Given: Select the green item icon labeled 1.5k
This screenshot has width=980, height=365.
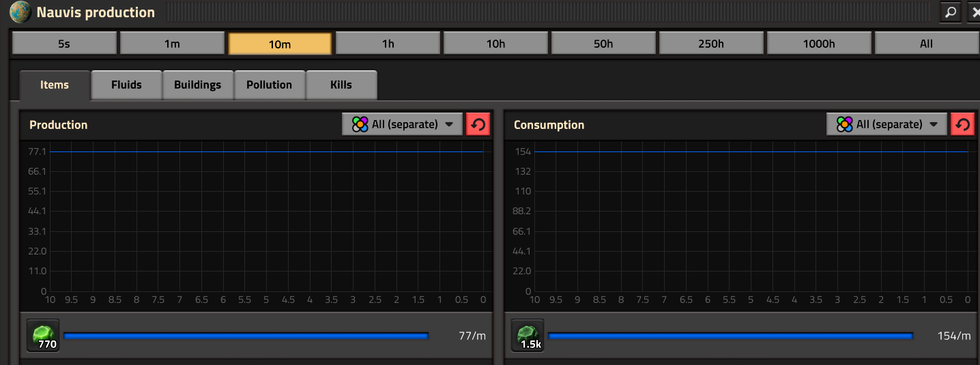Looking at the screenshot, I should (x=528, y=336).
